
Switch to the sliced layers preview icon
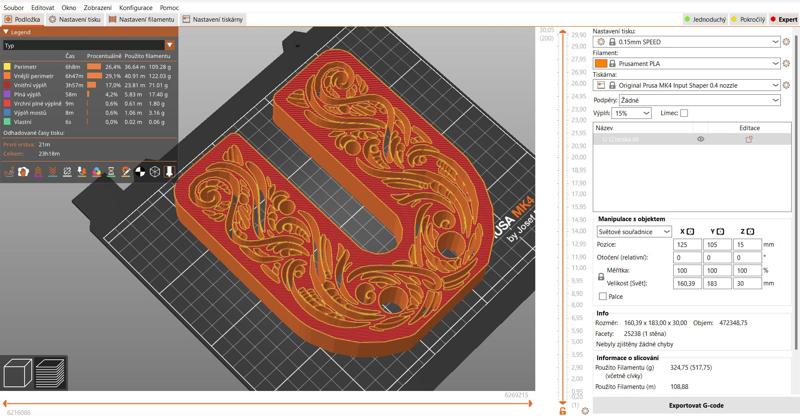(49, 375)
